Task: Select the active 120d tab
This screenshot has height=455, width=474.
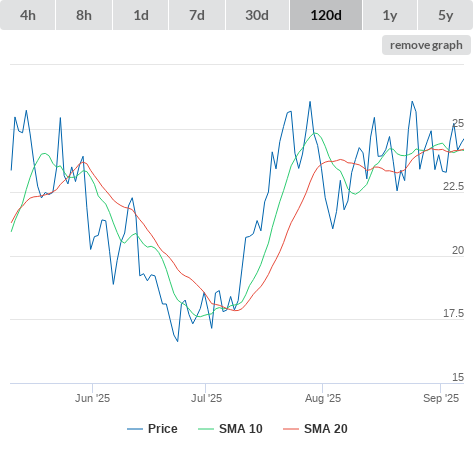Action: (326, 15)
